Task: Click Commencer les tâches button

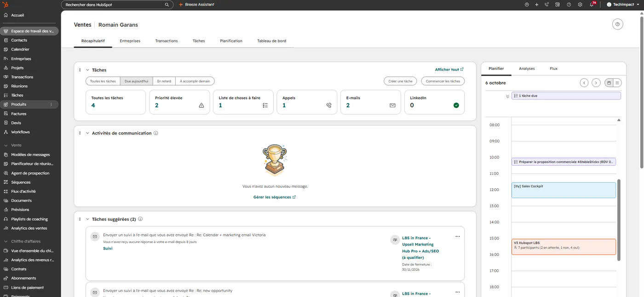Action: pyautogui.click(x=443, y=81)
